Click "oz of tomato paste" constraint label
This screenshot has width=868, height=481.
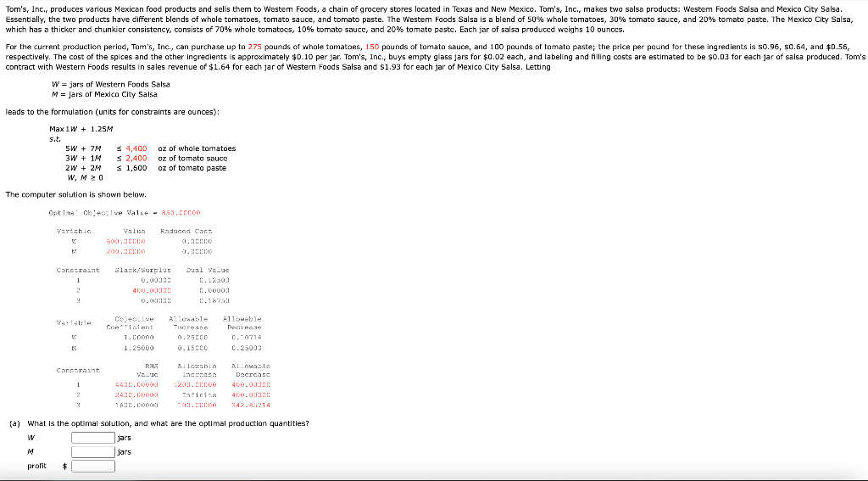click(192, 168)
